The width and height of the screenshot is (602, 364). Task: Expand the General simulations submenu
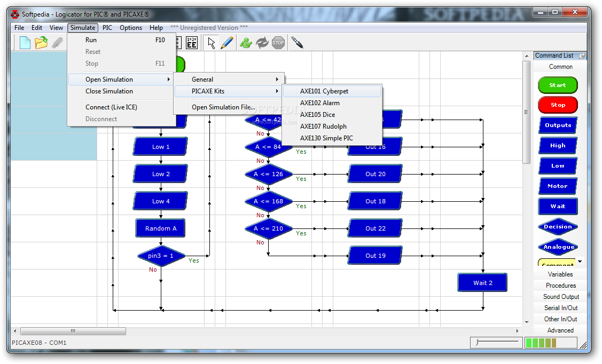(x=229, y=80)
